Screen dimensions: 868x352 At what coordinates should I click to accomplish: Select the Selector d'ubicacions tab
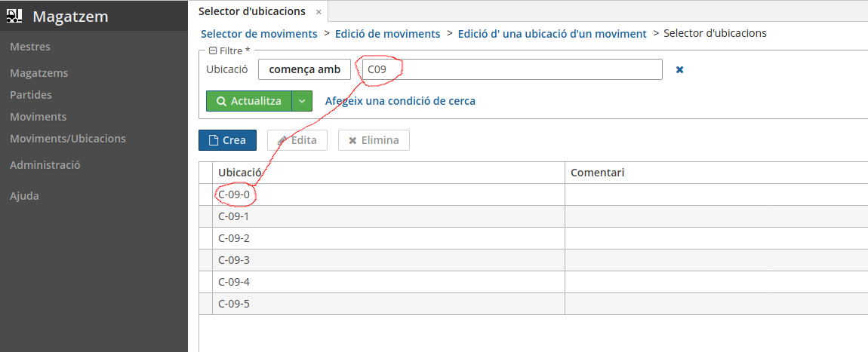pos(252,11)
